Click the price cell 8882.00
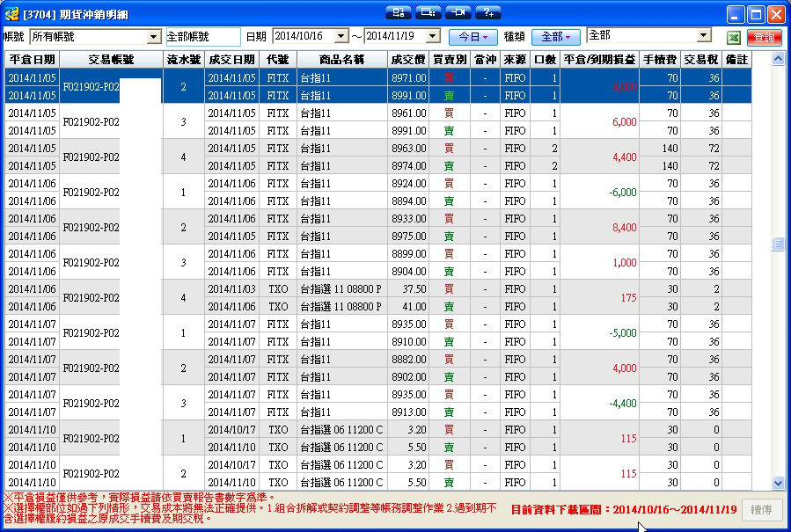The width and height of the screenshot is (791, 532). 408,359
